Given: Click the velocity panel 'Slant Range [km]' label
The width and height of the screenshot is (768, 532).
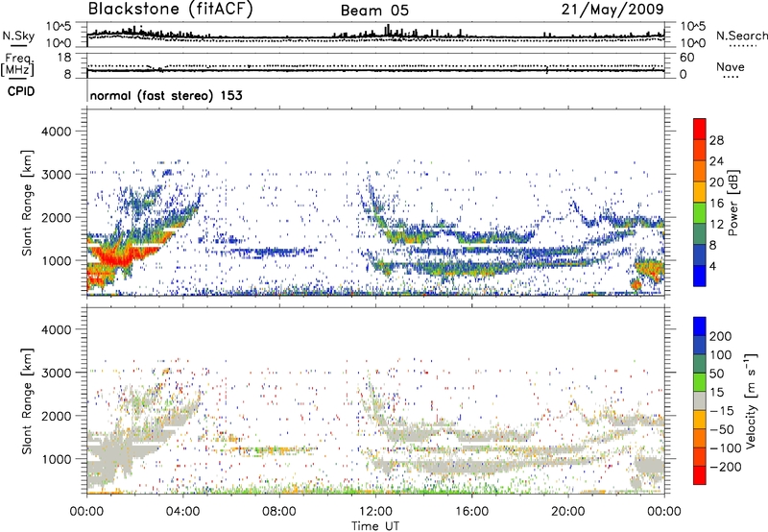Looking at the screenshot, I should (x=28, y=400).
